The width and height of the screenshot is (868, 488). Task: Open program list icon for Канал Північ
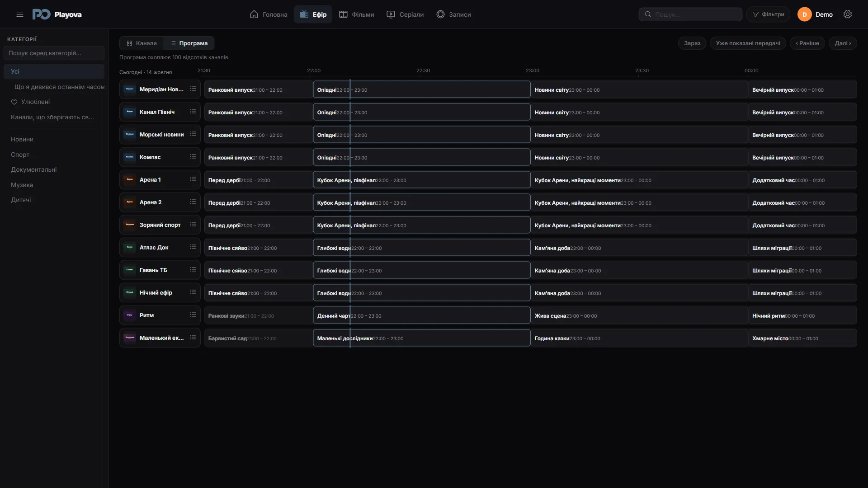(193, 112)
